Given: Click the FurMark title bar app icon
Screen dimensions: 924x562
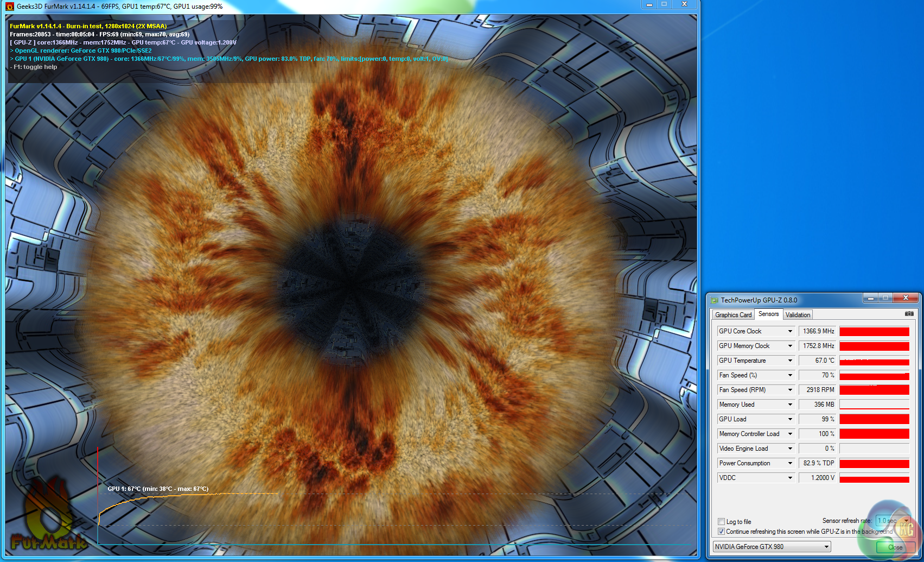Looking at the screenshot, I should (x=9, y=7).
